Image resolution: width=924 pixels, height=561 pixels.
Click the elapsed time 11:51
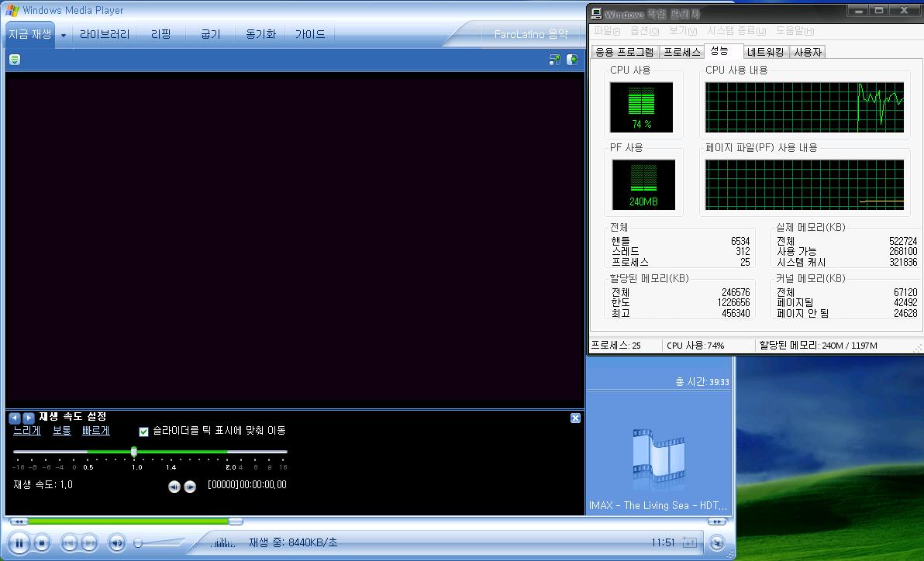(x=663, y=542)
